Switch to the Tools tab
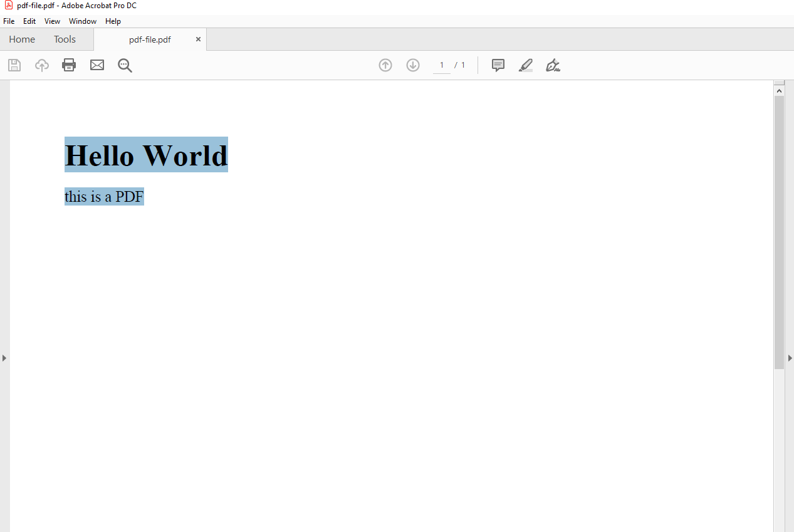This screenshot has width=794, height=532. pyautogui.click(x=65, y=39)
